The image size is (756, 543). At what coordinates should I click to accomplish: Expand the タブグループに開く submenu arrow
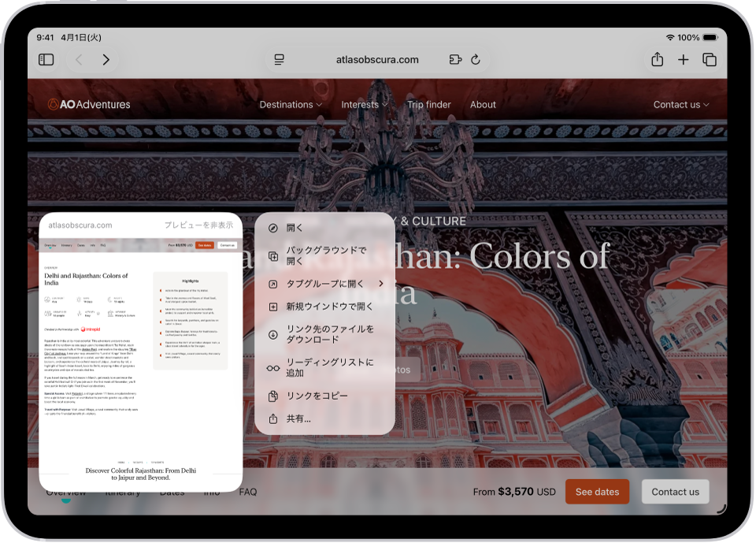pyautogui.click(x=381, y=284)
